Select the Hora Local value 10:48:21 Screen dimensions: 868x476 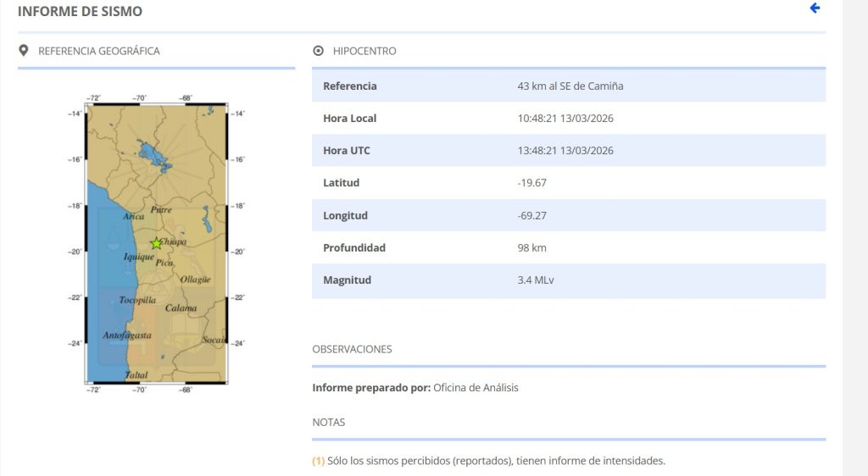click(x=565, y=119)
